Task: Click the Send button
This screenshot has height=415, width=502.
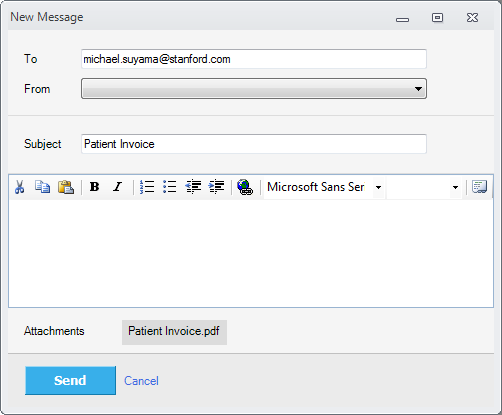Action: click(70, 380)
